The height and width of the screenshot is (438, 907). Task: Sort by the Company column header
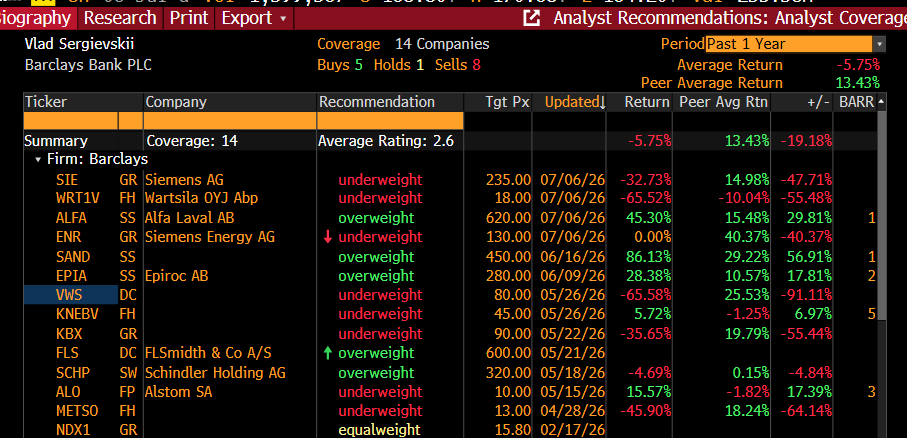[x=230, y=102]
